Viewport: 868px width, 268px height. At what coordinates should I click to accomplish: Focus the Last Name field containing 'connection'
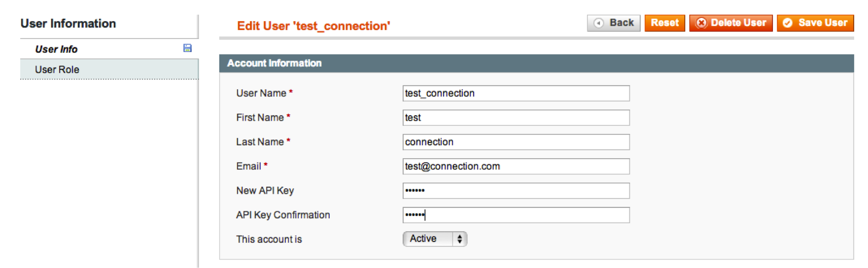pos(516,142)
